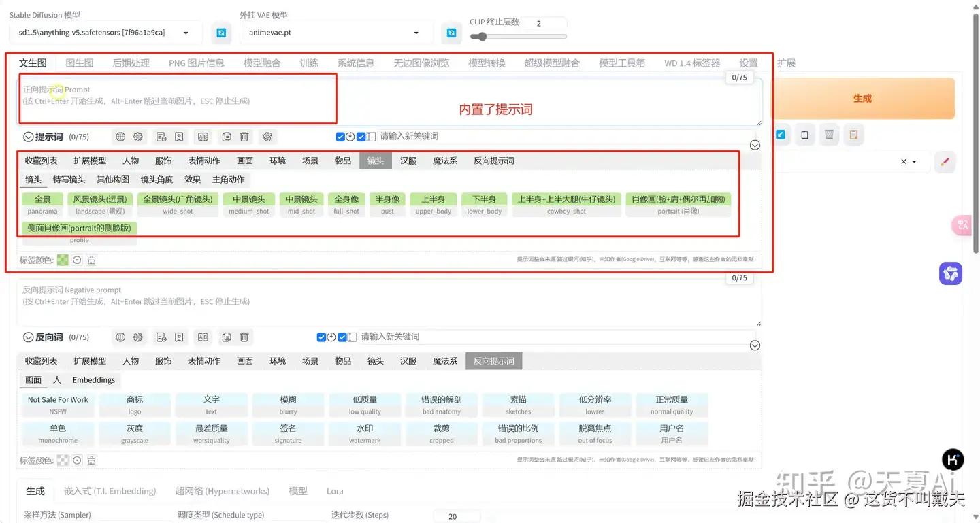
Task: Open gear settings in 提示词 toolbar
Action: coord(138,137)
